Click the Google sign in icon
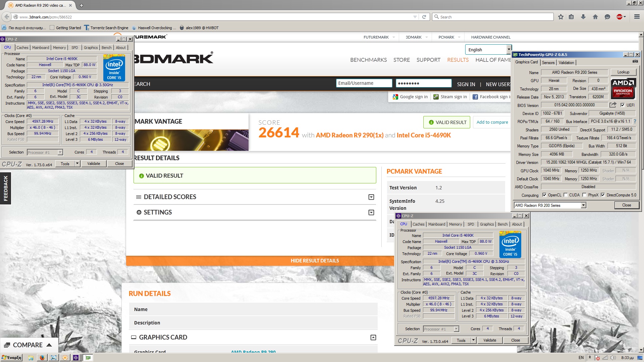Screen dimensions: 644x362 pyautogui.click(x=395, y=97)
